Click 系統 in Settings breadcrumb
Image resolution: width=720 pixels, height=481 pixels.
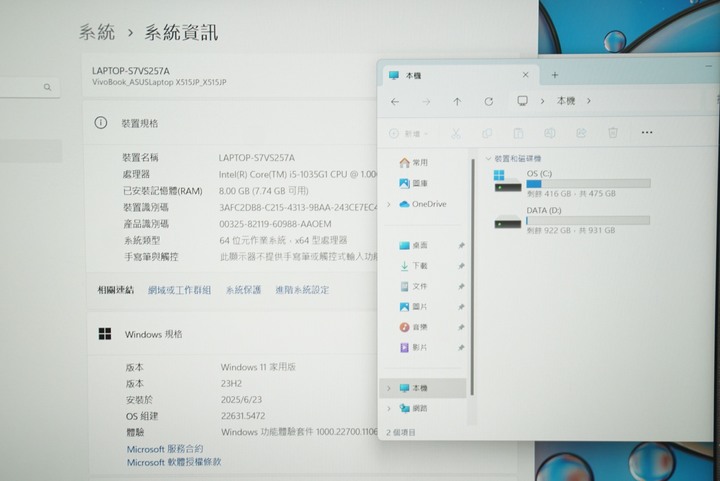tap(97, 33)
